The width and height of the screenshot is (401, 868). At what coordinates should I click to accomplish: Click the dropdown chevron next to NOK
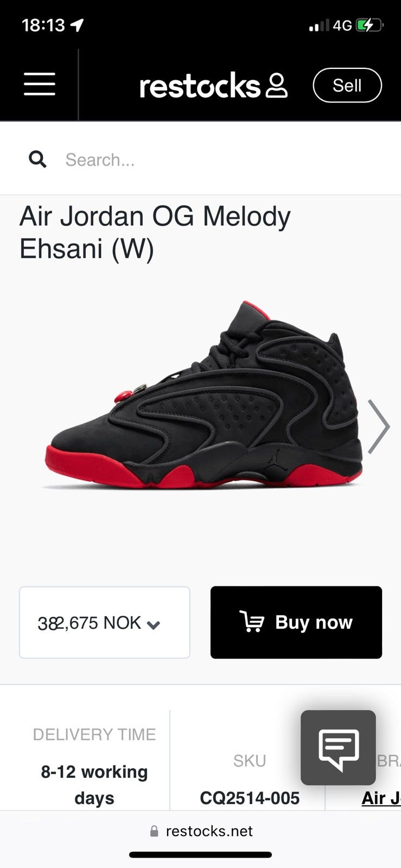(x=154, y=625)
